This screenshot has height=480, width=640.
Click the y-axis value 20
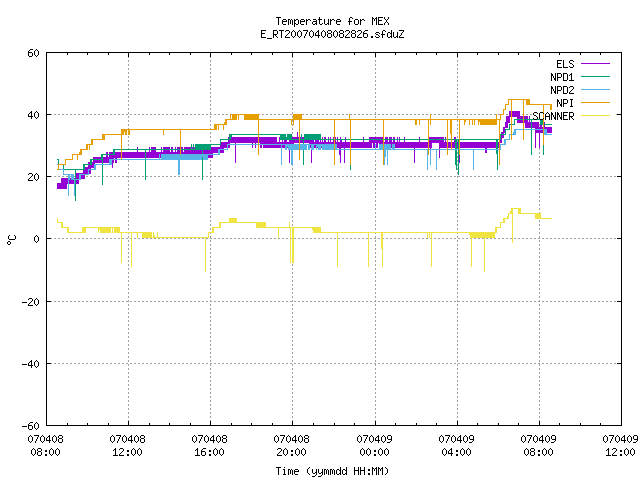33,177
